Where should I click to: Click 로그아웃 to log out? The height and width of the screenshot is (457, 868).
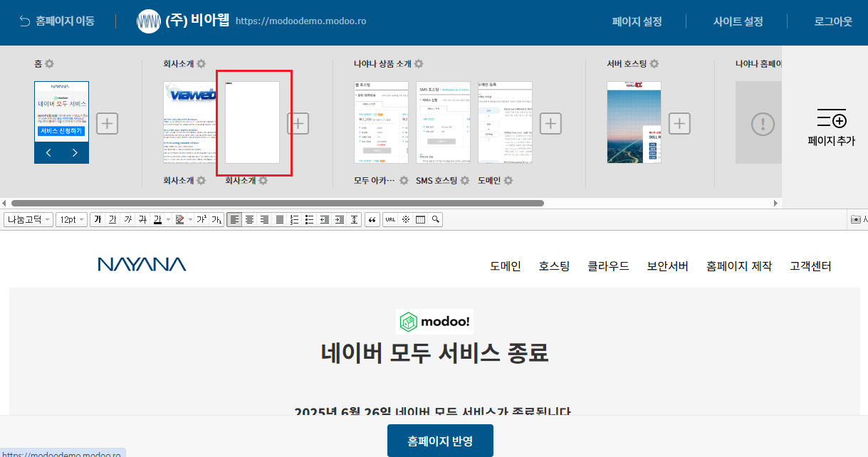(x=833, y=21)
